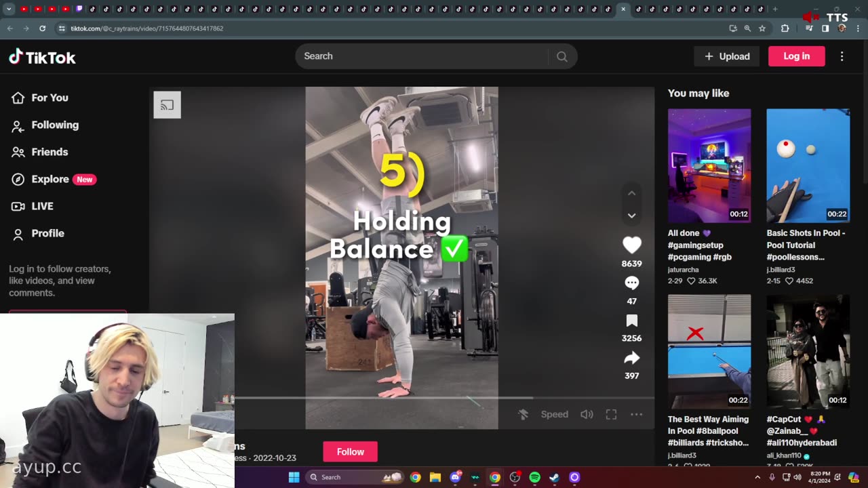
Task: Open Steam from the taskbar
Action: pyautogui.click(x=554, y=477)
